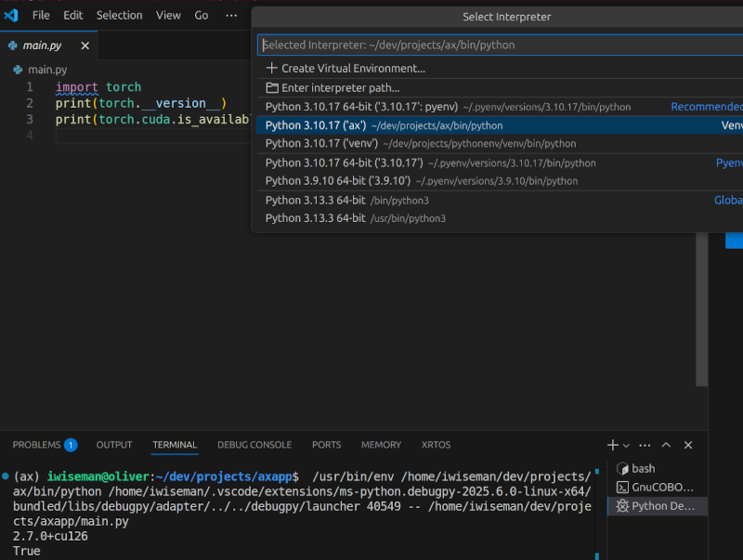Switch to the PROBLEMS panel tab
The image size is (743, 560).
click(x=45, y=445)
